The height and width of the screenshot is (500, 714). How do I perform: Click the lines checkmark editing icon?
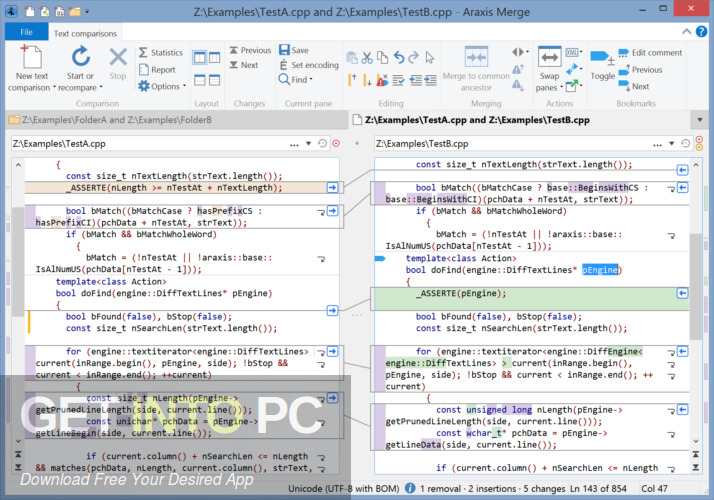398,81
